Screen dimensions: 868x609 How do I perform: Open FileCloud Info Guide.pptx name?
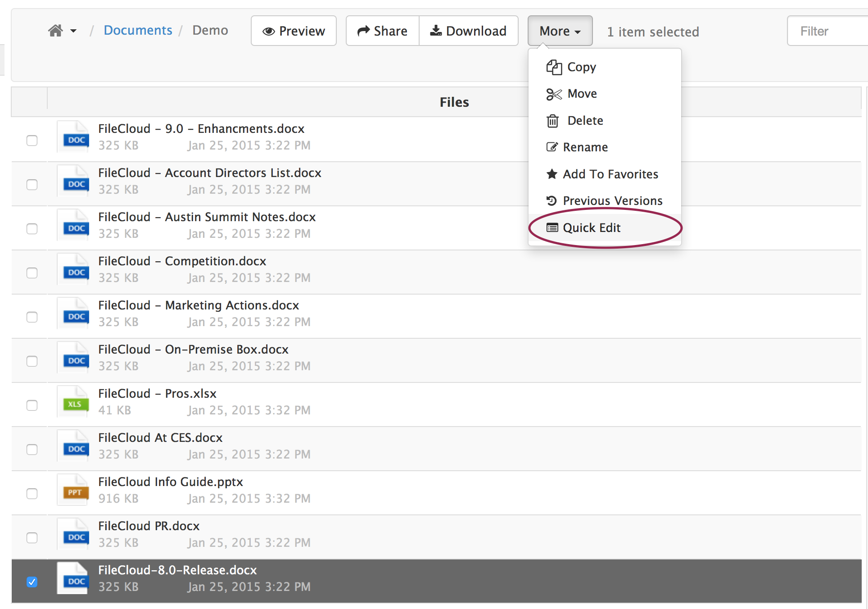click(x=171, y=482)
